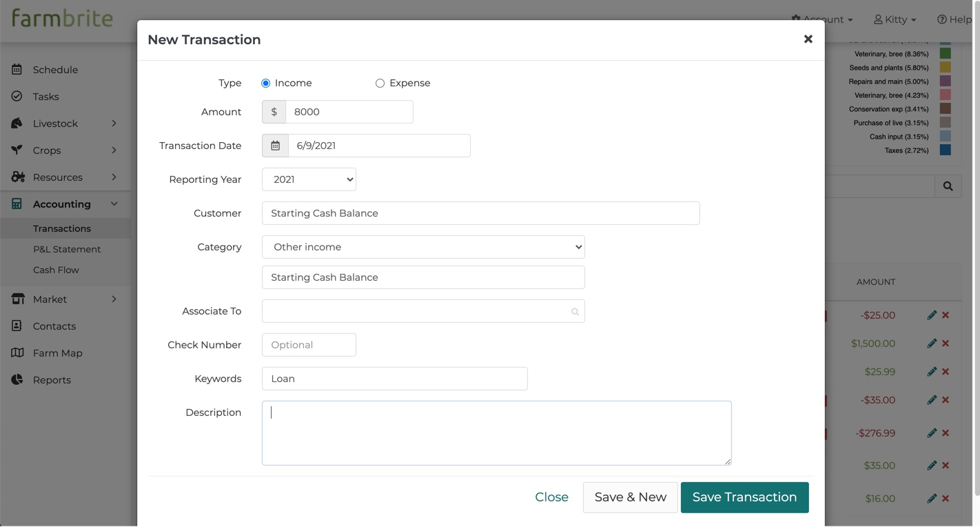The image size is (980, 527).
Task: Edit the $35.00 transaction with pencil icon
Action: point(932,466)
